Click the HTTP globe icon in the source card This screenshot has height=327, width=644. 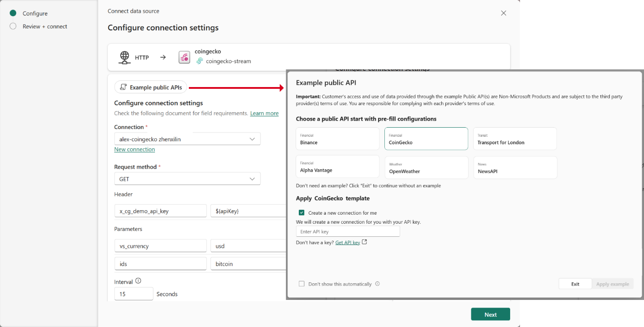click(124, 57)
